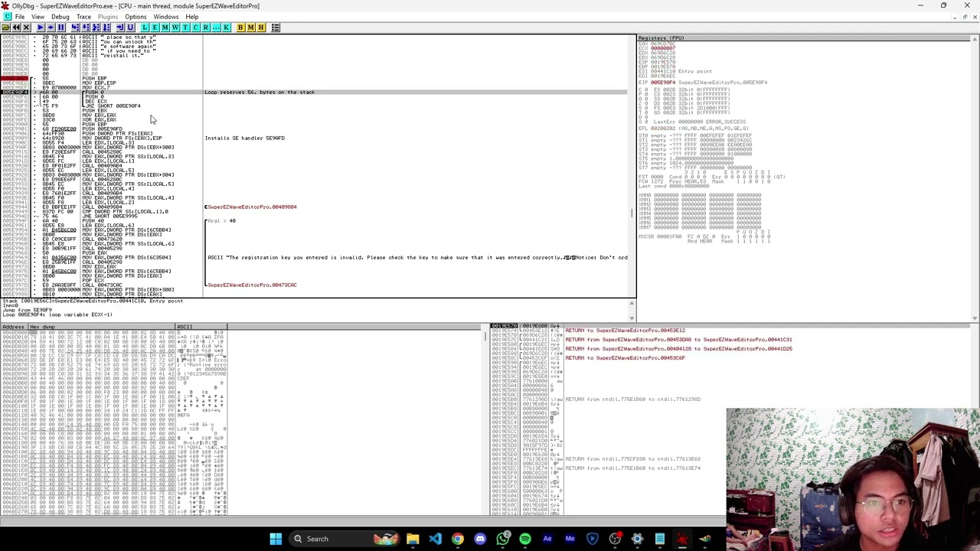Run the program with the play icon
This screenshot has height=551, width=980.
click(41, 28)
